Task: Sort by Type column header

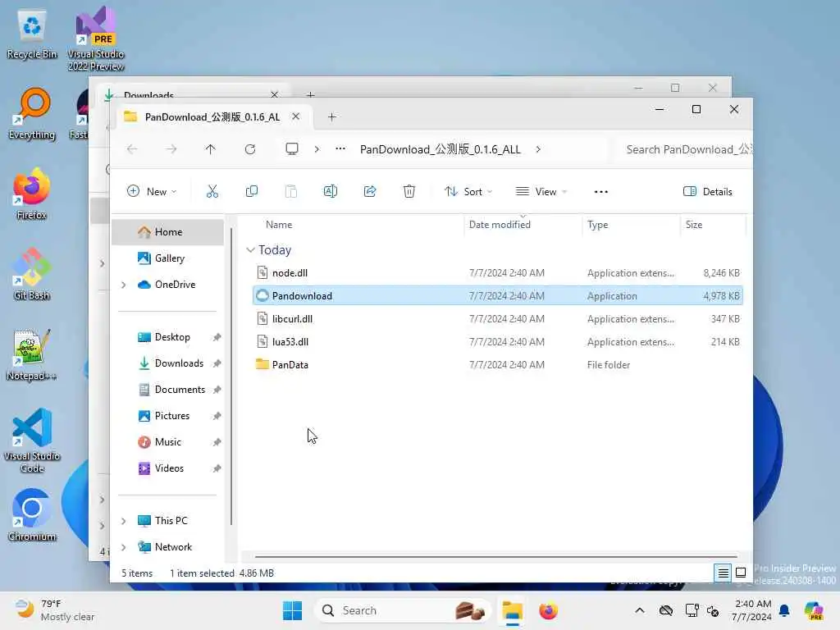Action: [x=631, y=225]
